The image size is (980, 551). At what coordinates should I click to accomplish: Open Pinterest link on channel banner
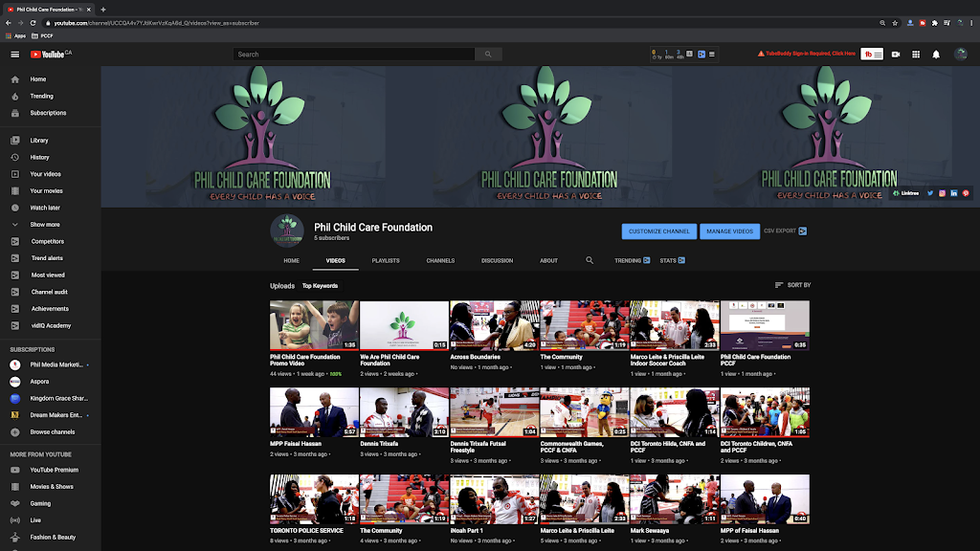pyautogui.click(x=966, y=193)
